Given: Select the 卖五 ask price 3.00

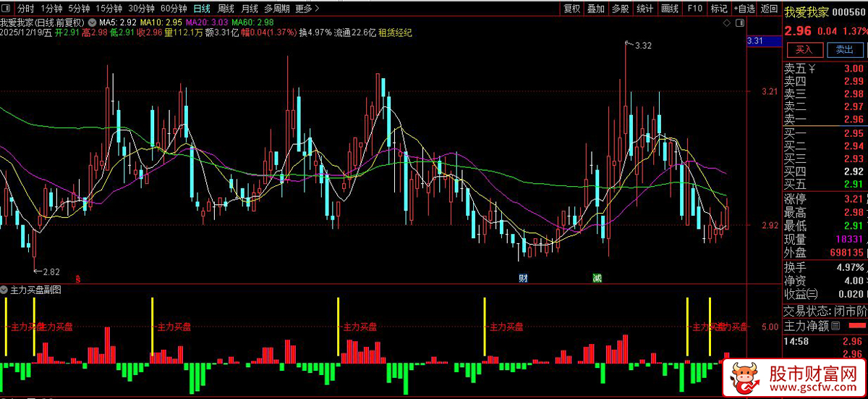Looking at the screenshot, I should 853,69.
